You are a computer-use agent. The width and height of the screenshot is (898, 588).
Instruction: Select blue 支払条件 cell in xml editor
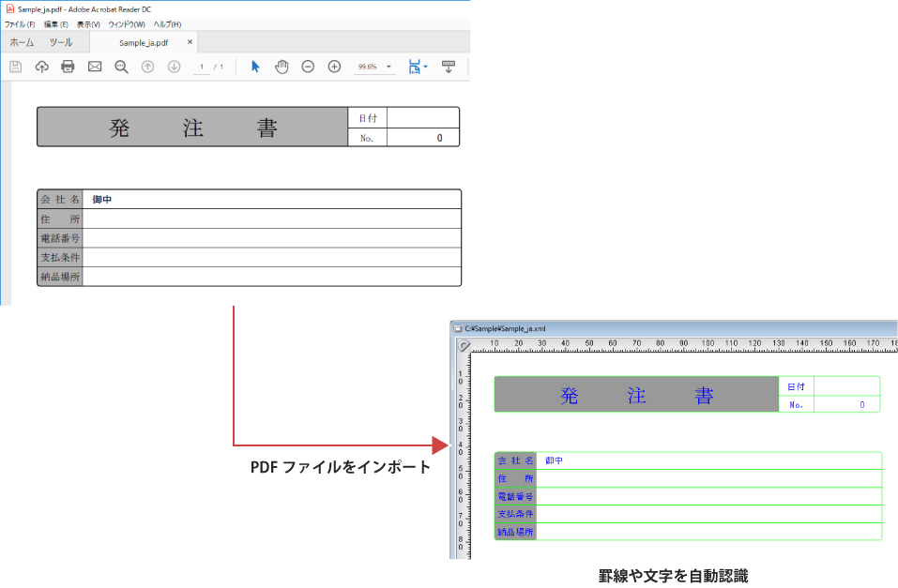coord(515,514)
